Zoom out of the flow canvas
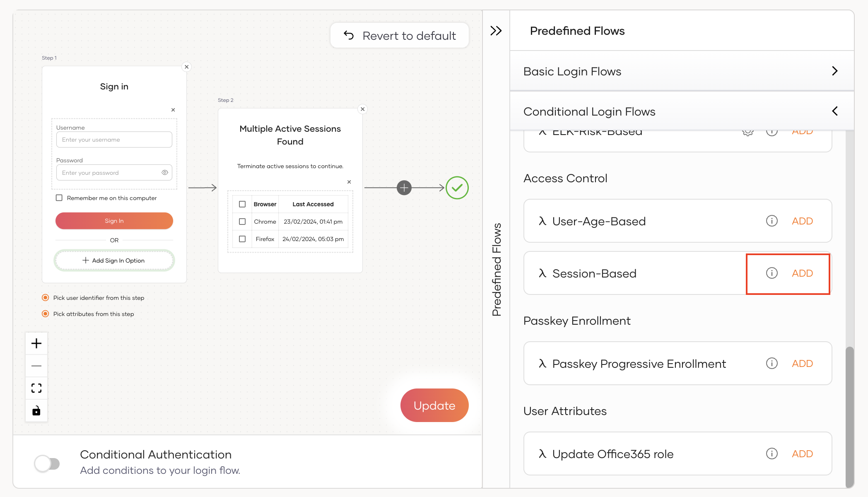The width and height of the screenshot is (868, 497). point(36,366)
